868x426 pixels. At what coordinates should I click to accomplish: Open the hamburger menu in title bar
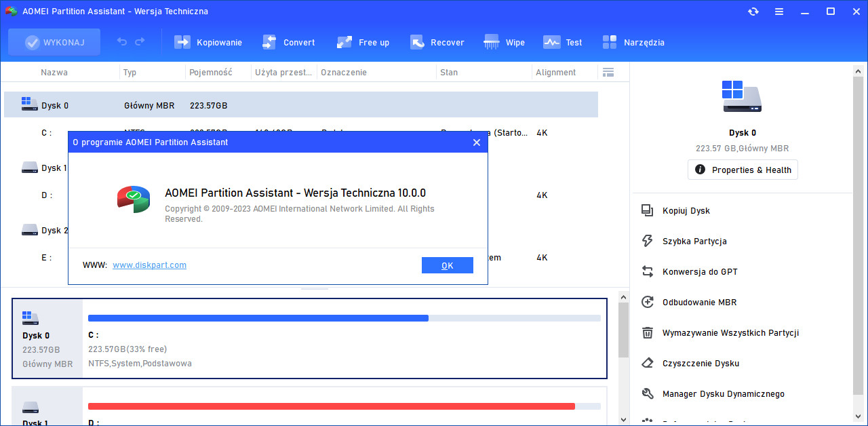click(x=779, y=12)
